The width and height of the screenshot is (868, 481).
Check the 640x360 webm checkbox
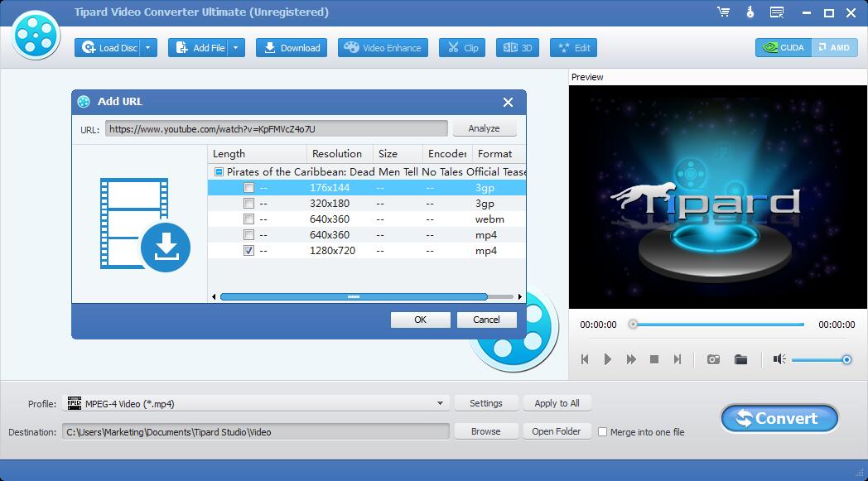click(249, 219)
